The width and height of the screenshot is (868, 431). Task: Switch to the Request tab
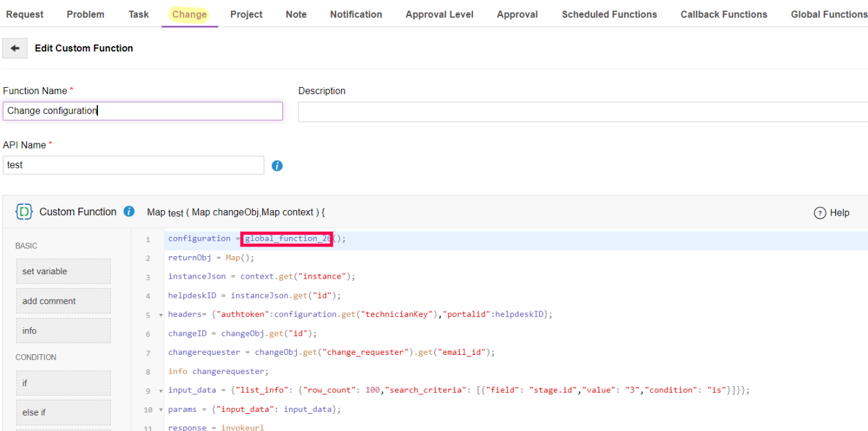(x=25, y=14)
